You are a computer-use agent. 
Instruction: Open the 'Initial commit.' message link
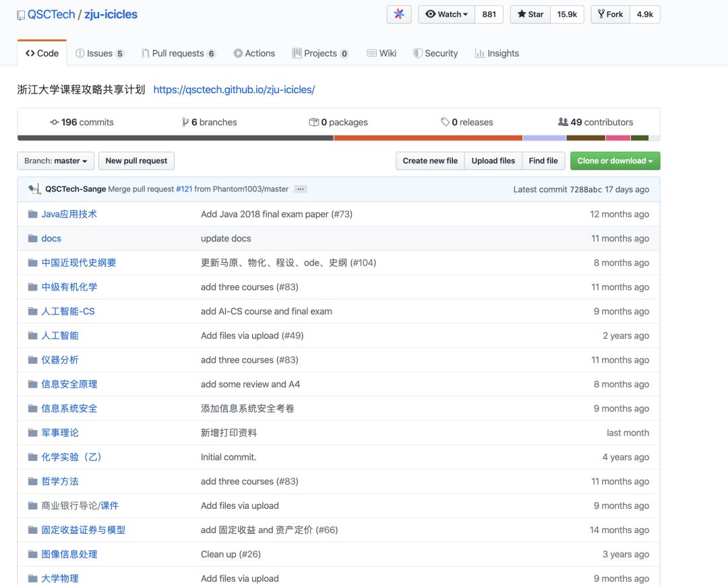tap(229, 457)
